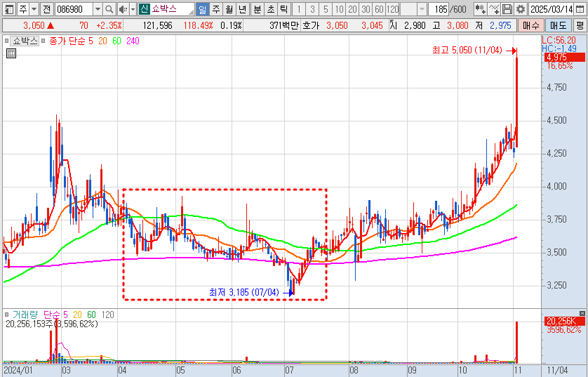This screenshot has width=588, height=377.
Task: Open chart settings gear icon
Action: pos(520,9)
